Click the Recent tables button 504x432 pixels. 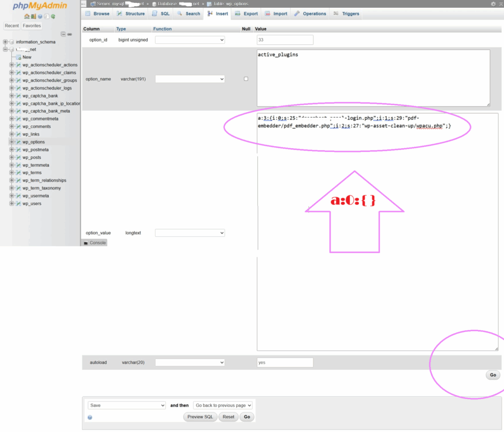[x=12, y=26]
